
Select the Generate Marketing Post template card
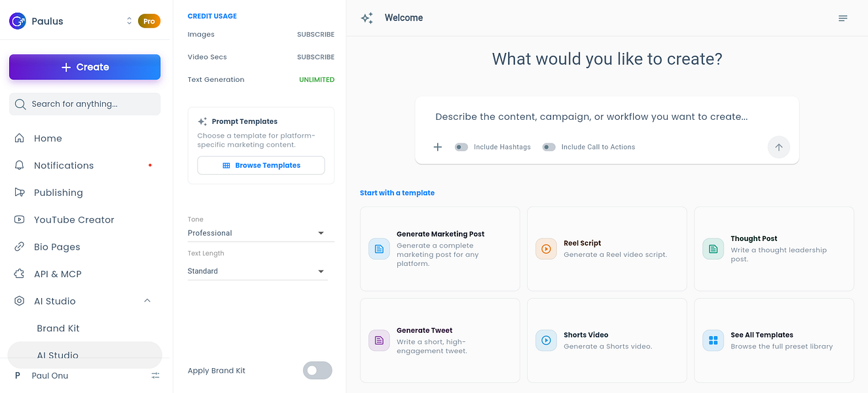[x=440, y=249]
